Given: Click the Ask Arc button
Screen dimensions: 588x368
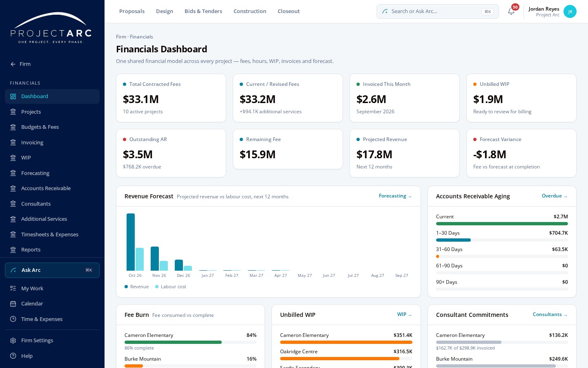Looking at the screenshot, I should 52,270.
